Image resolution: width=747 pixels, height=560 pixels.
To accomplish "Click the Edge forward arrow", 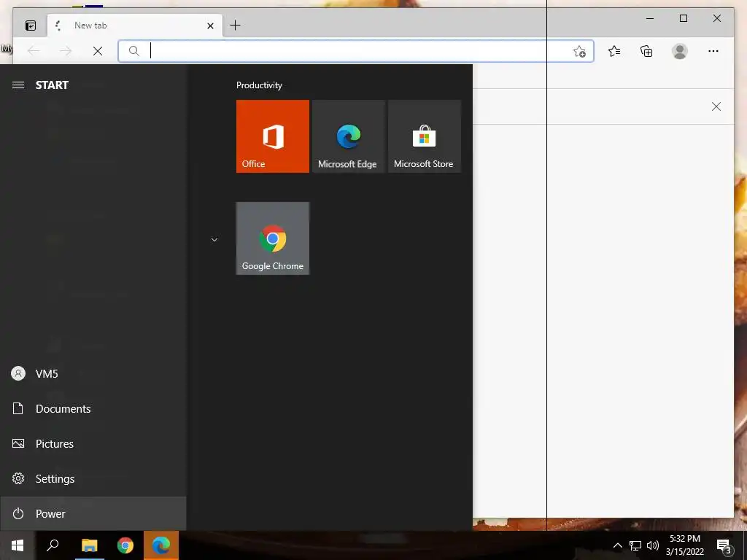I will pos(66,51).
